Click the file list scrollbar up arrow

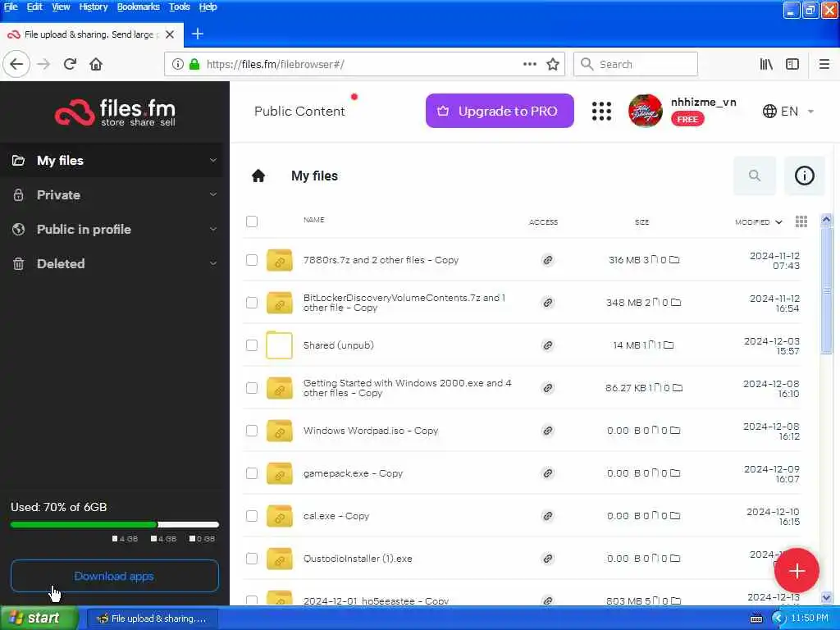pos(827,220)
